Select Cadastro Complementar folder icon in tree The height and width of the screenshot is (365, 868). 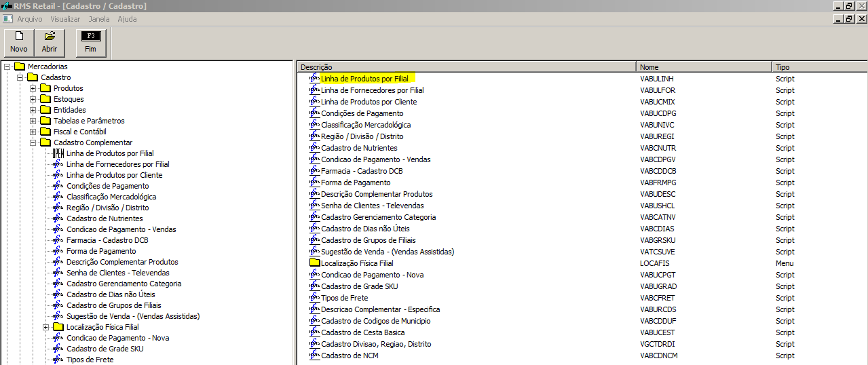(x=45, y=142)
